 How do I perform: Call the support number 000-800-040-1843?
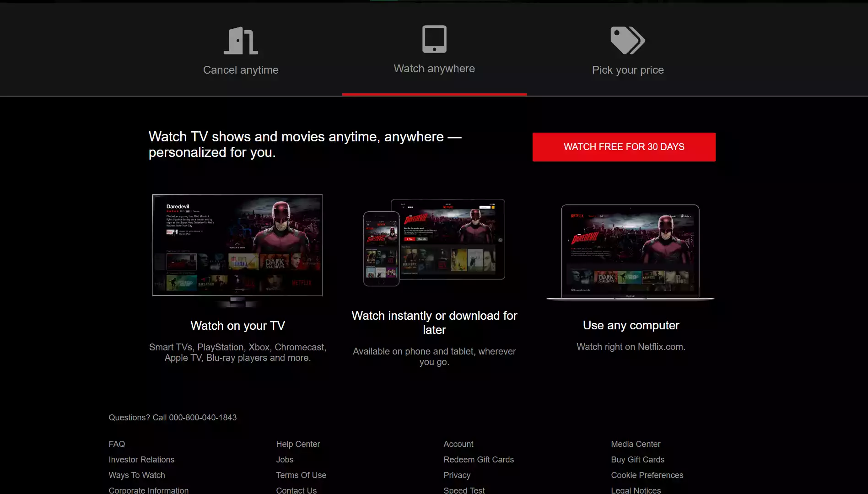203,418
